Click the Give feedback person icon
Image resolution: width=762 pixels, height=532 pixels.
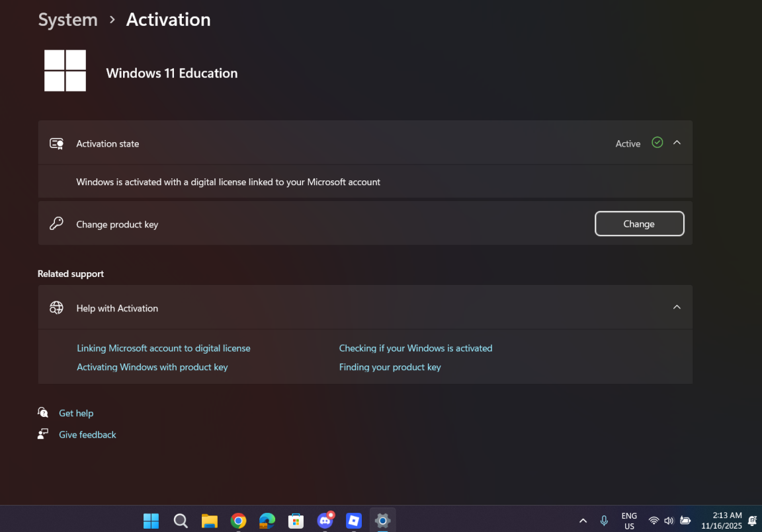43,434
